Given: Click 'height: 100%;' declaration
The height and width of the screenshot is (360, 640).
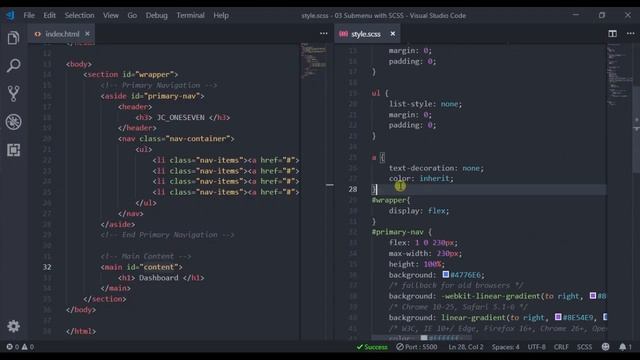Looking at the screenshot, I should [x=416, y=264].
